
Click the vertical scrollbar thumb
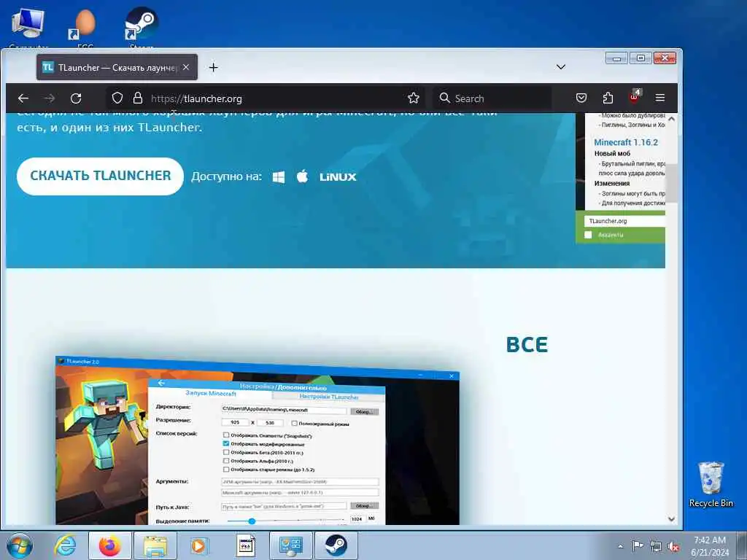pos(671,183)
